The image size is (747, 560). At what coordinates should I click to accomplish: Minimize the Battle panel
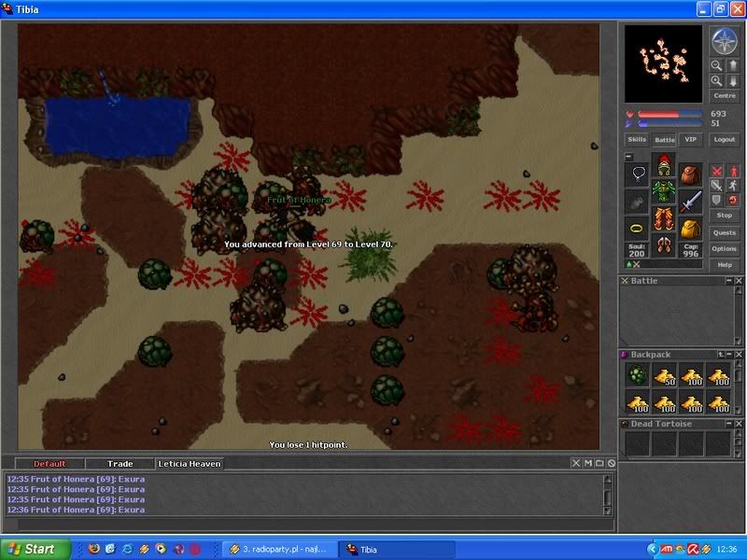pyautogui.click(x=729, y=281)
